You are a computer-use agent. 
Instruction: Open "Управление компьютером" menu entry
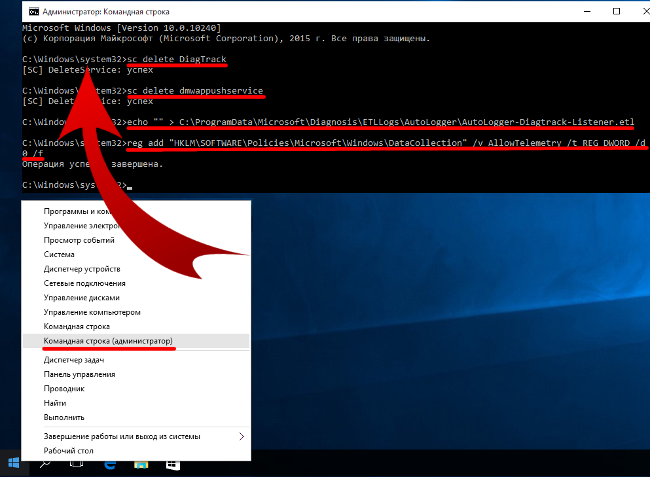pos(136,312)
